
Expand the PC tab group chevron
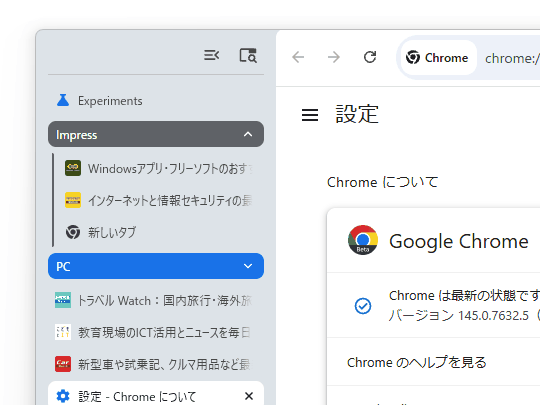[248, 266]
